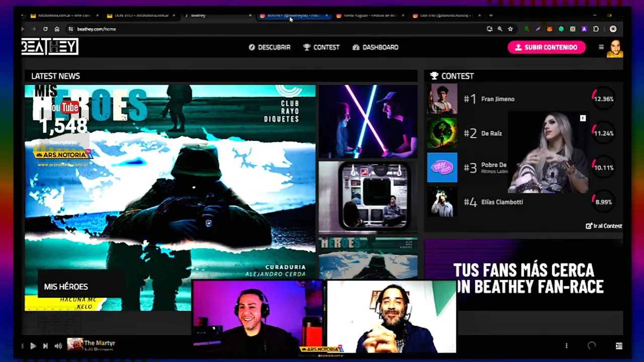Open the player queue list icon

coord(619,346)
